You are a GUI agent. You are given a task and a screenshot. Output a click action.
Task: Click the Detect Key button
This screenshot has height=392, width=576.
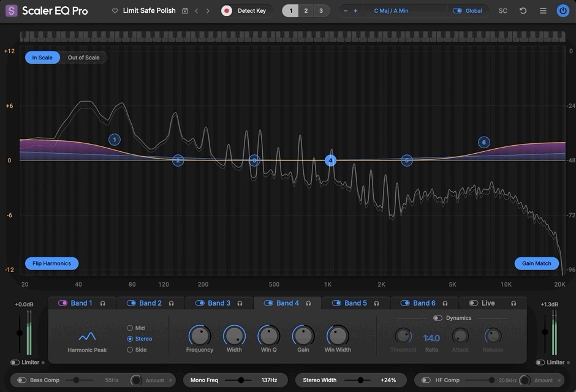(x=252, y=11)
